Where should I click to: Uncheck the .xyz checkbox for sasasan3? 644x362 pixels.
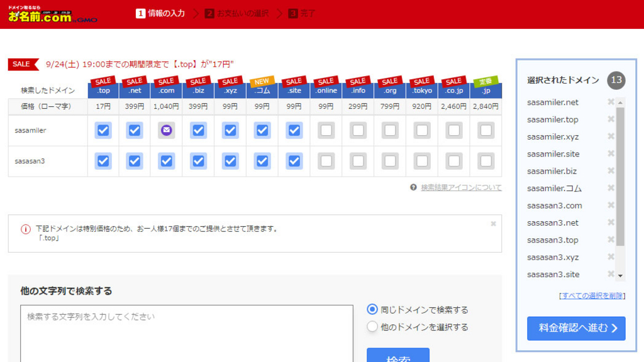coord(230,161)
